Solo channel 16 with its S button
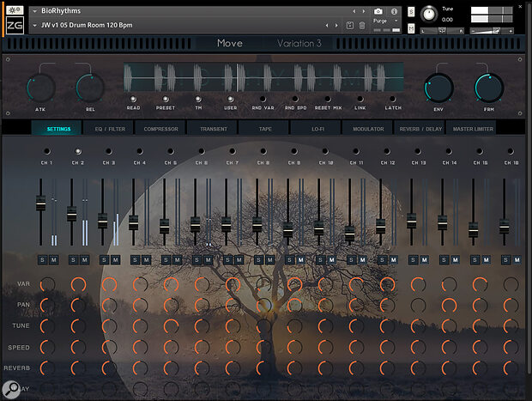This screenshot has height=401, width=532. [x=505, y=260]
